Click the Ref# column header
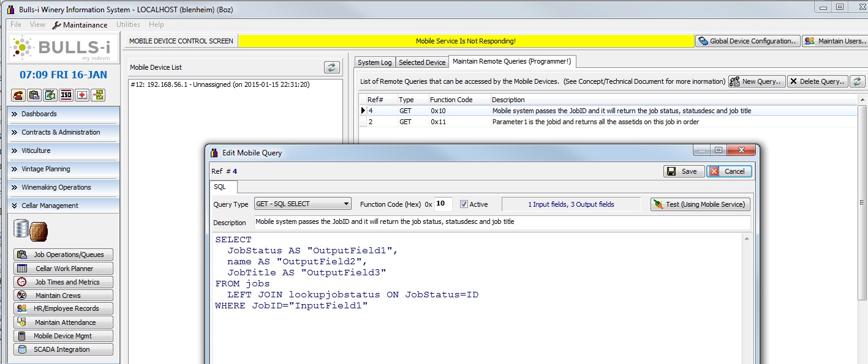 point(382,100)
